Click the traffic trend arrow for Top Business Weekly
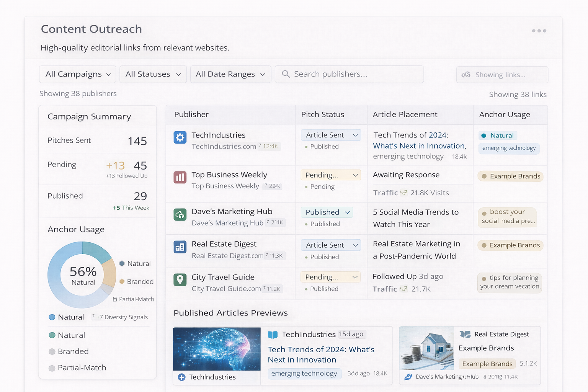588x392 pixels. coord(404,193)
